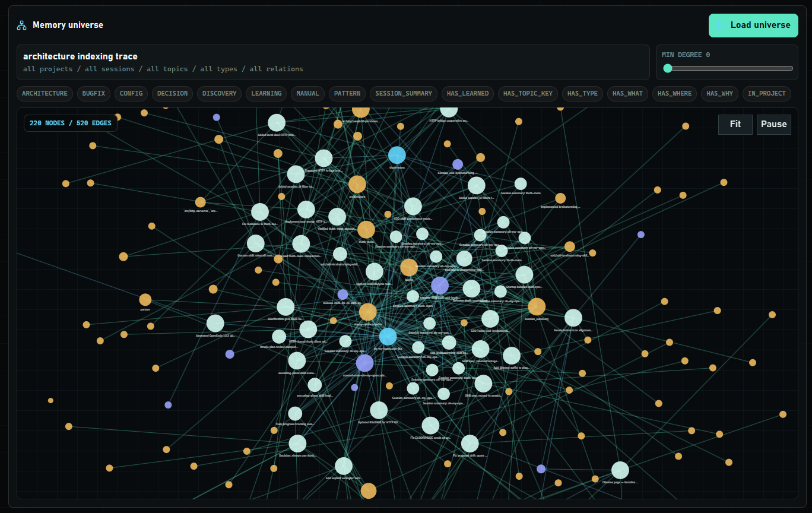Select the 'SDD Tasks: add-brainstormi...' node

point(490,319)
